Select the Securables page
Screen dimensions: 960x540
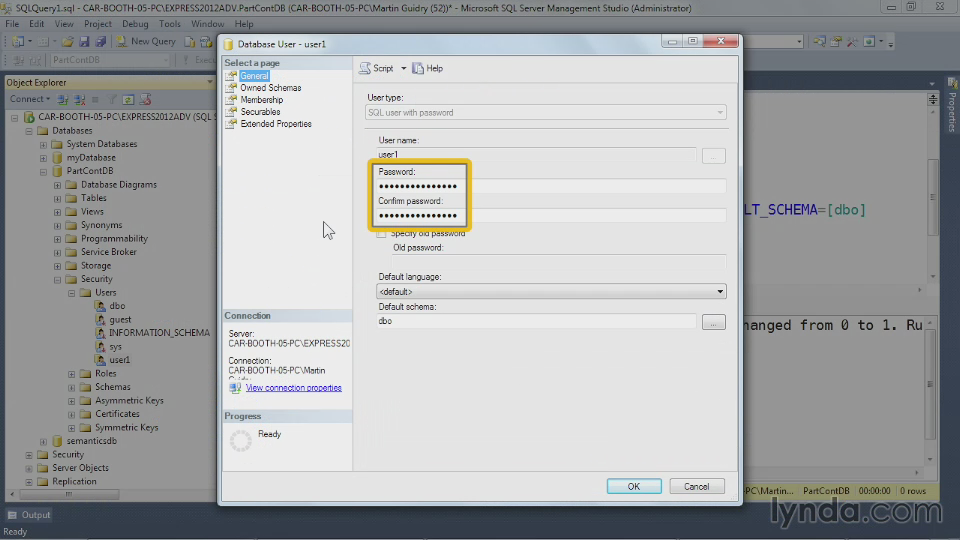(x=260, y=111)
